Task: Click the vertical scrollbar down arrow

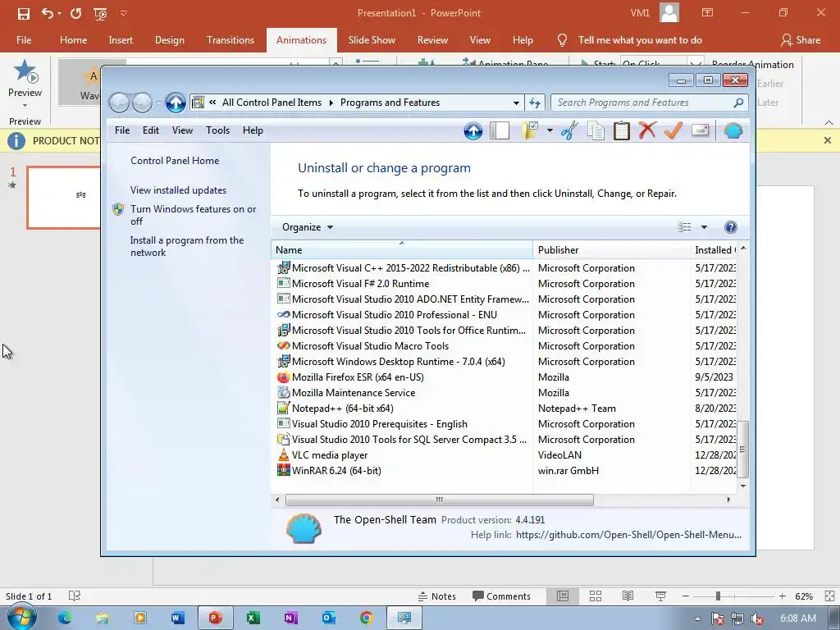Action: pos(743,486)
